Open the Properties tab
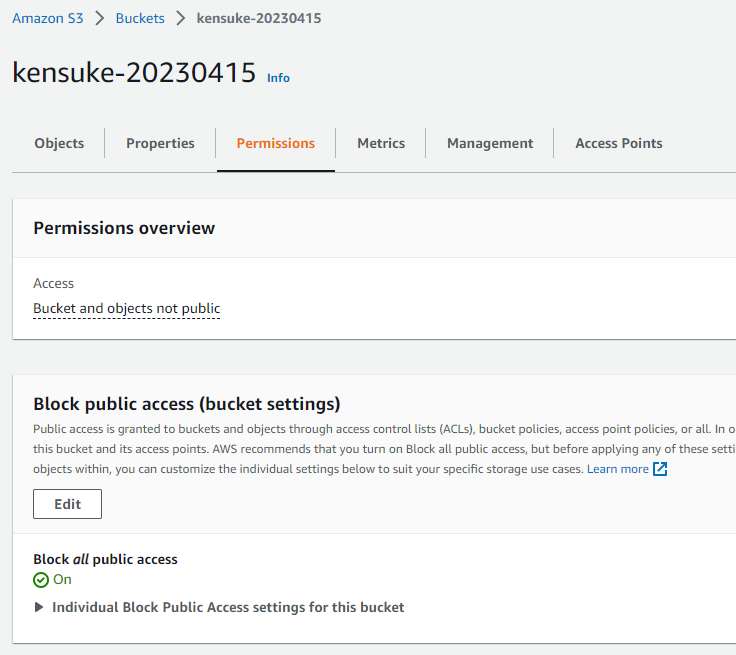 click(x=160, y=143)
